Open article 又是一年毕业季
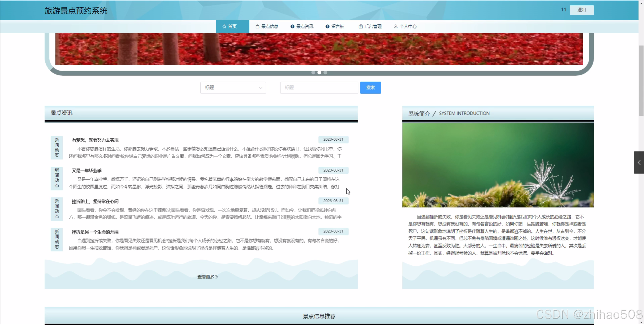 [87, 171]
